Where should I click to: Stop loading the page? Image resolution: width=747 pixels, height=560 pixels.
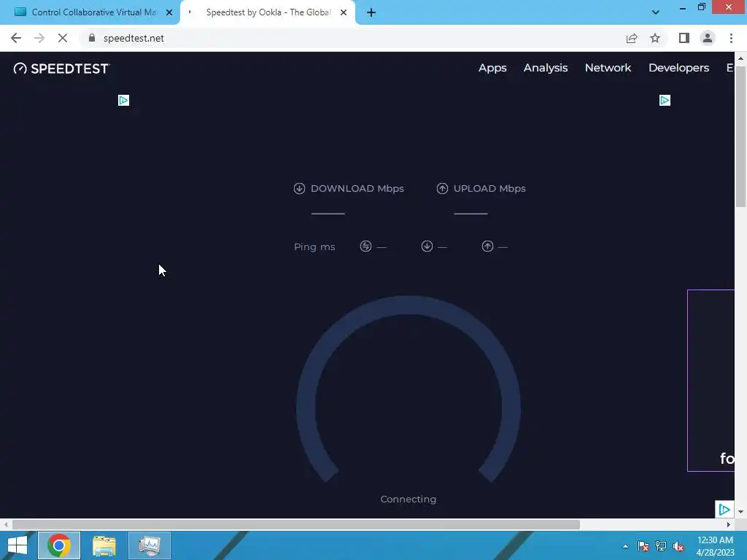tap(63, 38)
